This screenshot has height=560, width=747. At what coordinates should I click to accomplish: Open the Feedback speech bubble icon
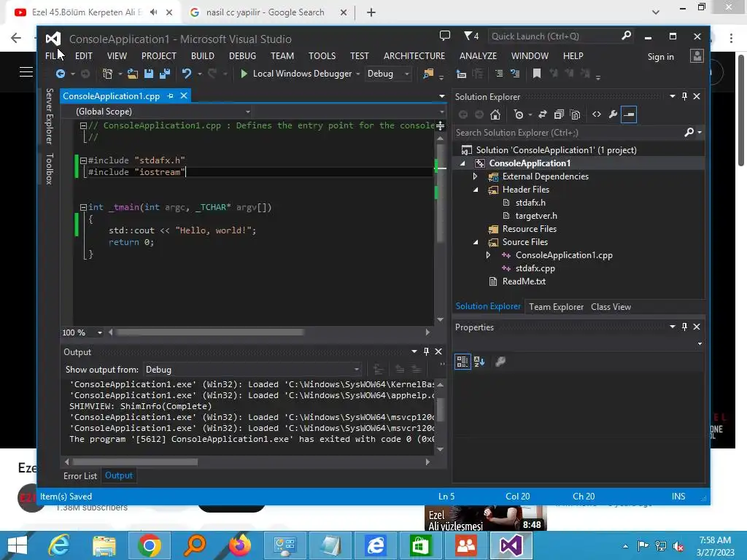click(444, 36)
